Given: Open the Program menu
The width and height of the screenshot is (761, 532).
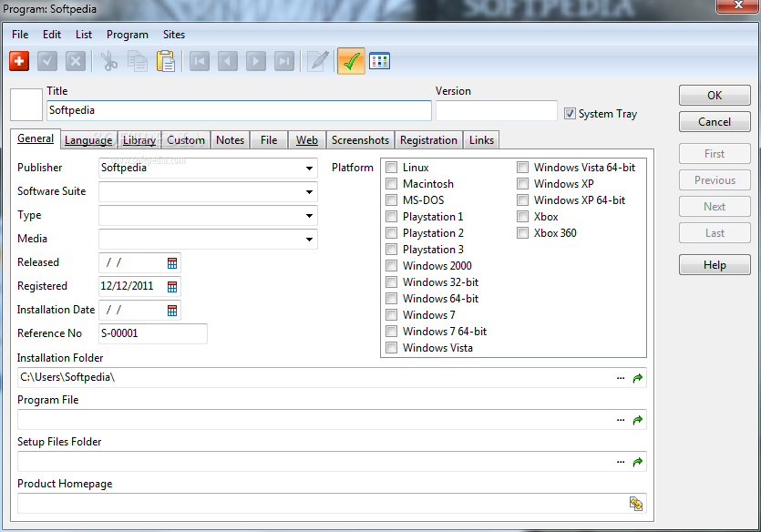Looking at the screenshot, I should pyautogui.click(x=128, y=35).
